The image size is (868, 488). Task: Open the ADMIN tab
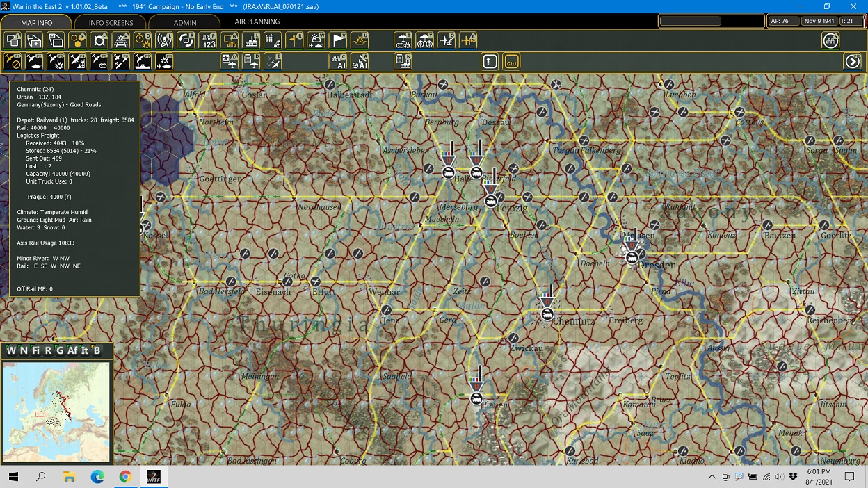point(185,22)
